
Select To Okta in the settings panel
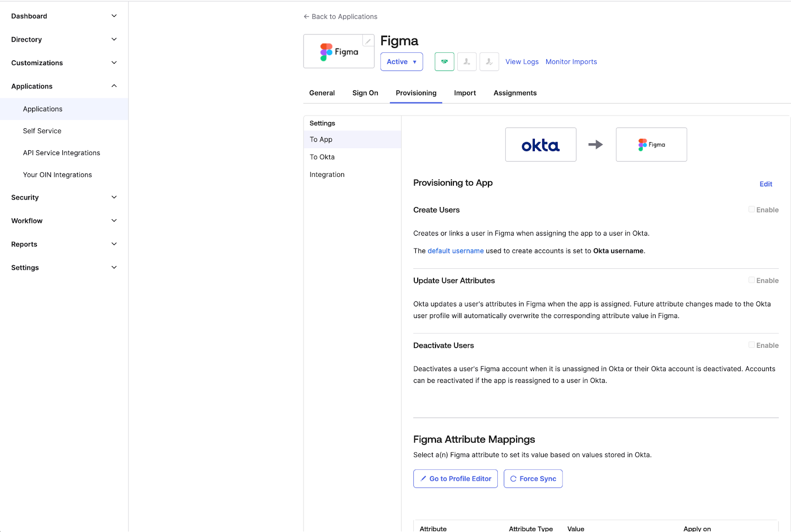tap(322, 157)
